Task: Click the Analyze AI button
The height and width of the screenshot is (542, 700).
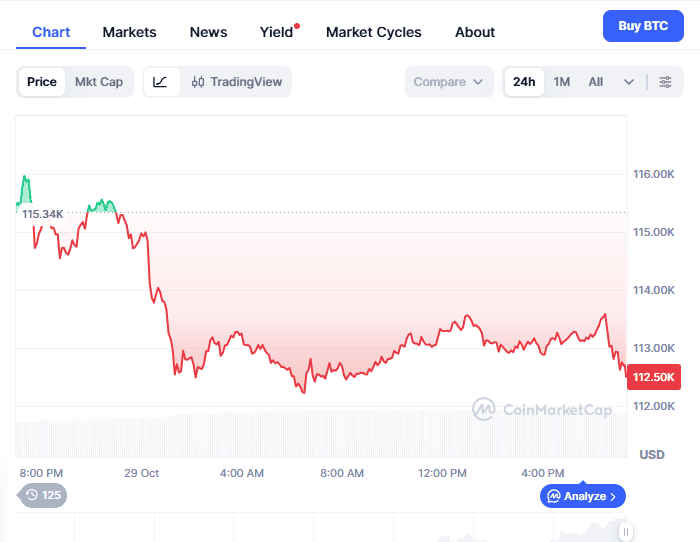Action: click(584, 495)
